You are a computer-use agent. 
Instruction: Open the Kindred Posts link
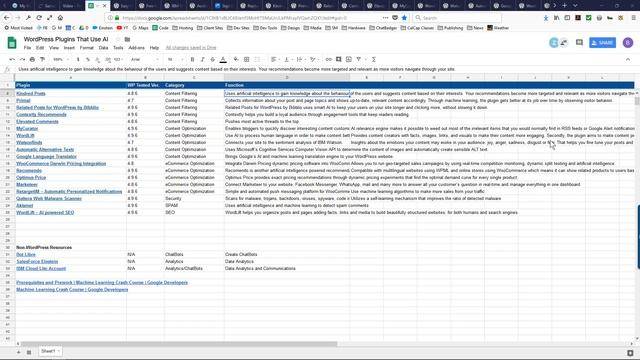pyautogui.click(x=31, y=93)
